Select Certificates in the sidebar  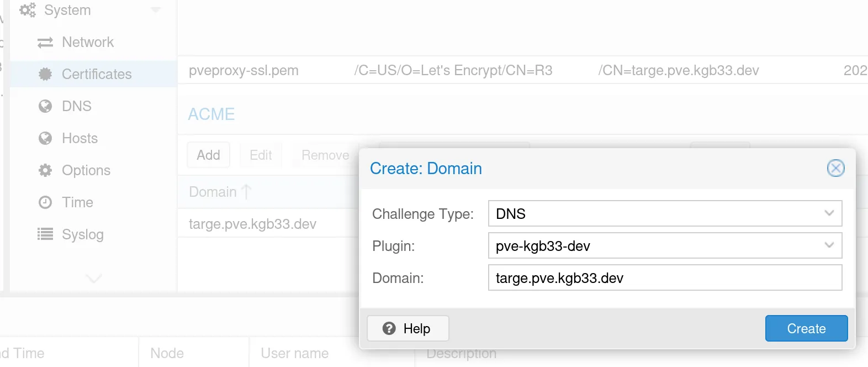tap(93, 74)
